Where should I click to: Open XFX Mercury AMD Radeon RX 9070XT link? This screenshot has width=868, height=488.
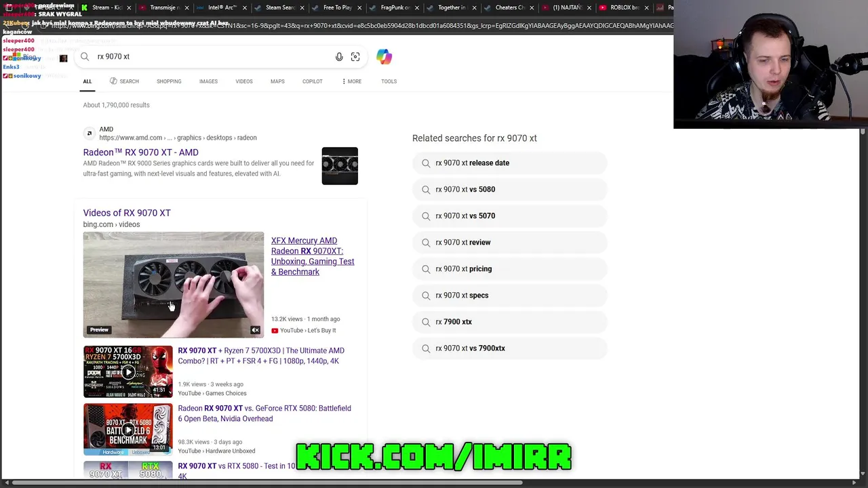click(x=313, y=256)
